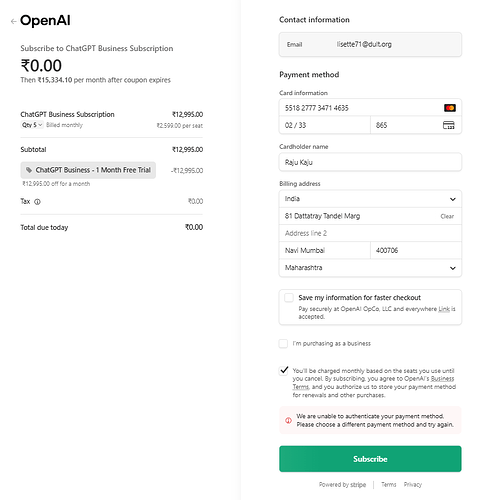
Task: Check Save my information for faster checkout
Action: (289, 298)
